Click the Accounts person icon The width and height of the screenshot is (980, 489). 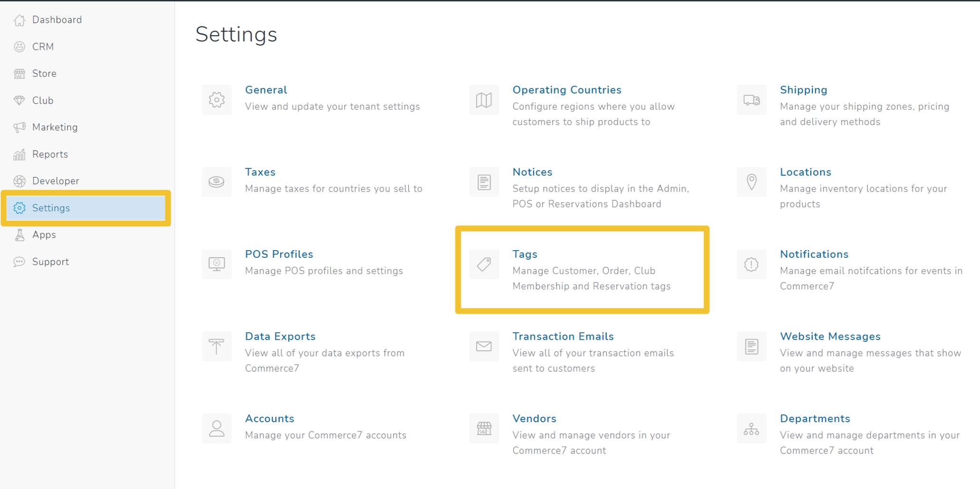[x=217, y=428]
